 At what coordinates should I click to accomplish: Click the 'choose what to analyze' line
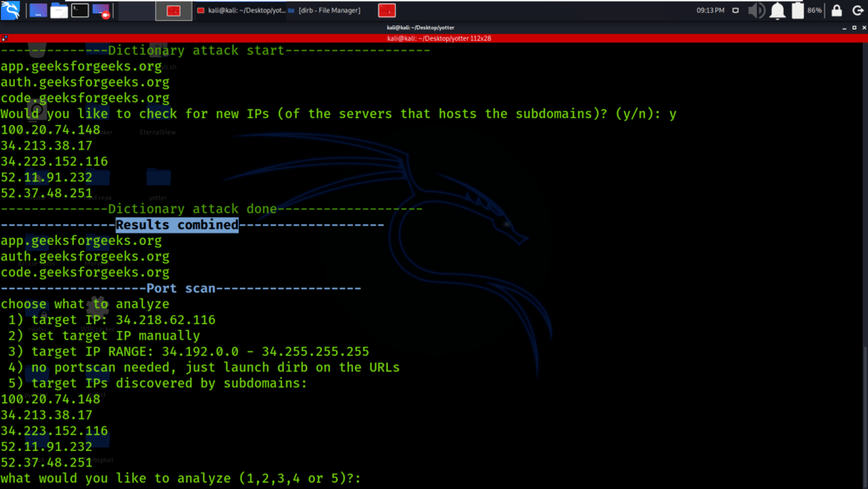click(x=85, y=304)
